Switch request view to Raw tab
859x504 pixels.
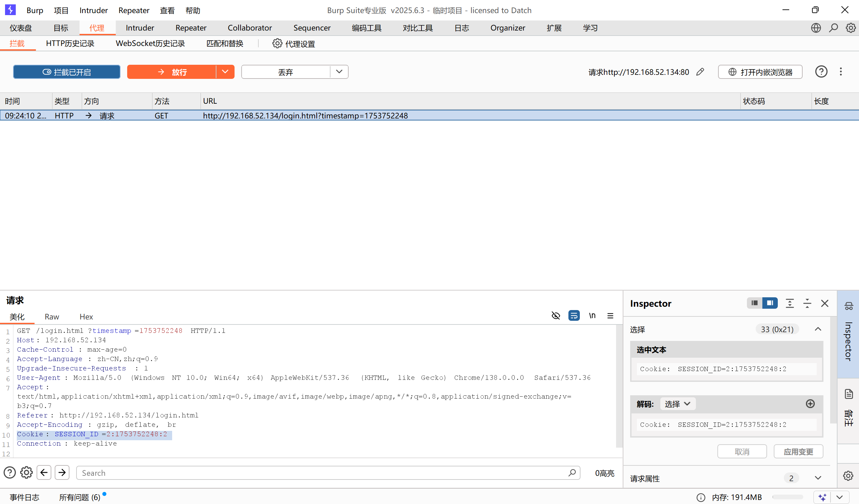pos(52,316)
